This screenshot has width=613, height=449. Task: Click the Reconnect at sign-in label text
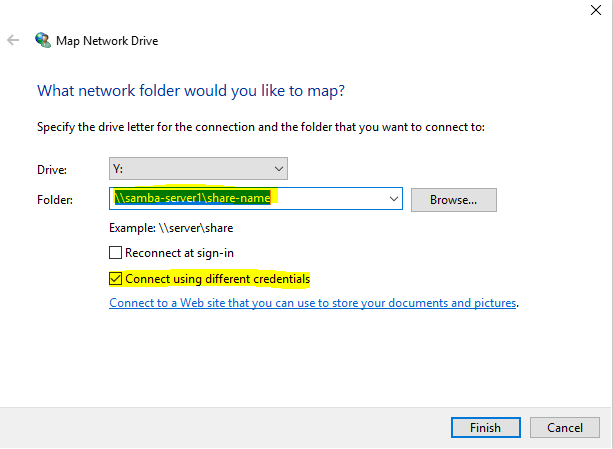[x=179, y=253]
